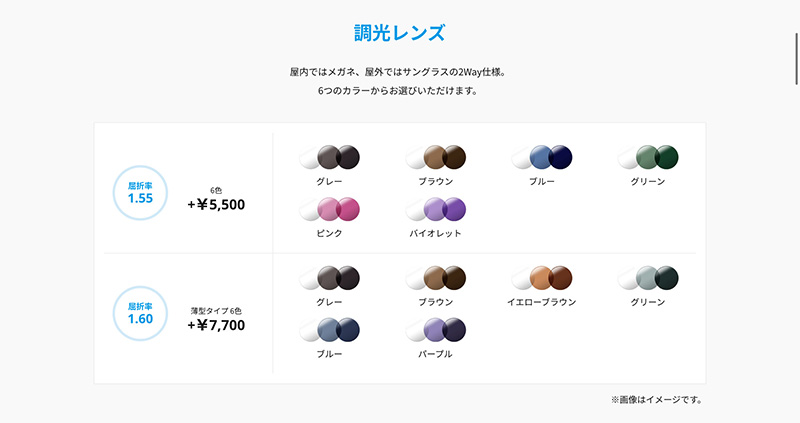
Task: Click the +¥7,700 price text
Action: point(216,325)
